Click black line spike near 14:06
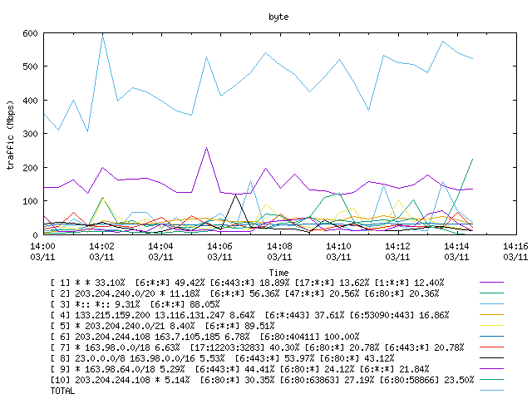 coord(235,195)
